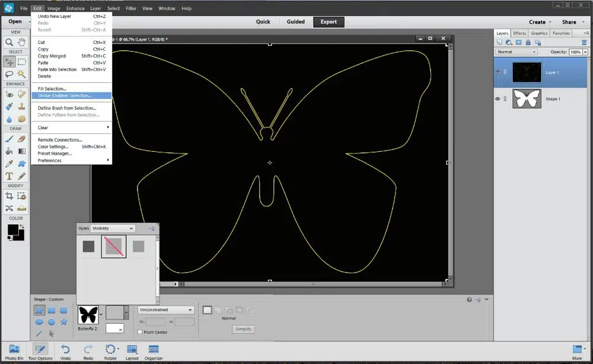This screenshot has height=364, width=593.
Task: Hide Layer 1 with eye icon
Action: [x=498, y=72]
